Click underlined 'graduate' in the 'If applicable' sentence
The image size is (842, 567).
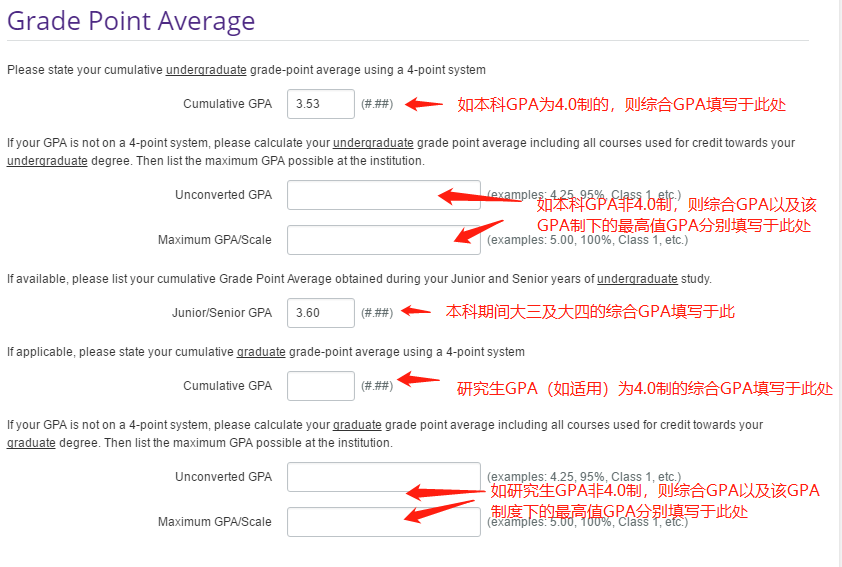[x=262, y=352]
